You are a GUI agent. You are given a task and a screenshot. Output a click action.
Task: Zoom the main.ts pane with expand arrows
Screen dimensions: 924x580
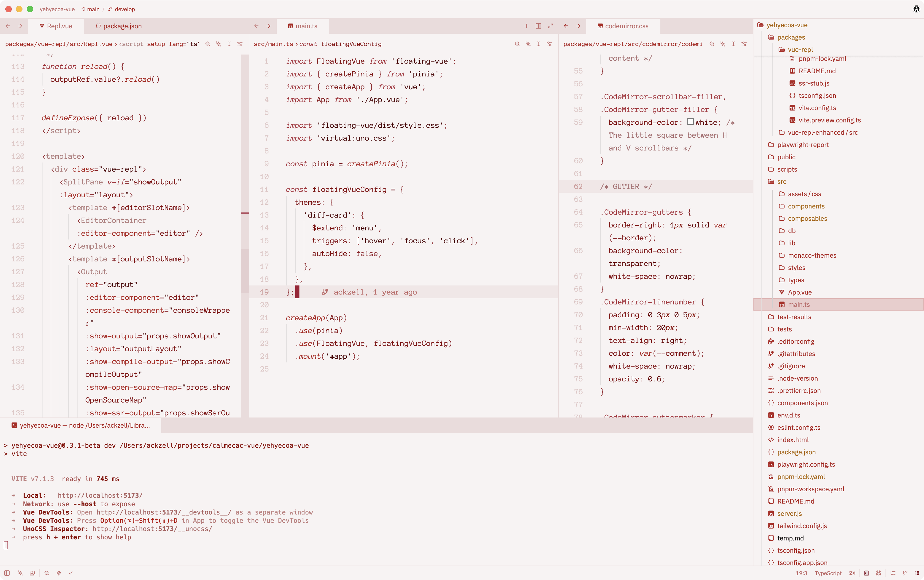click(x=551, y=26)
